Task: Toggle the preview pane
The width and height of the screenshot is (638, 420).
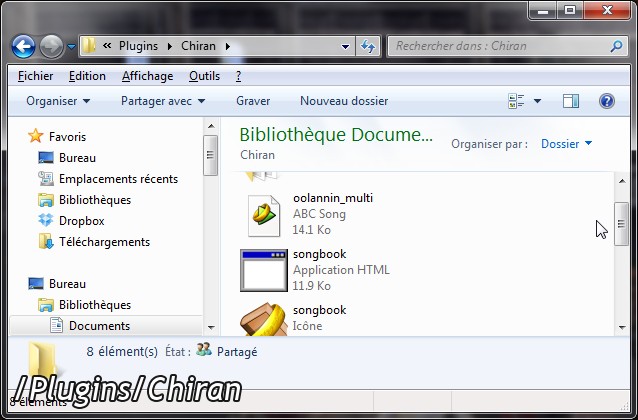Action: click(571, 101)
